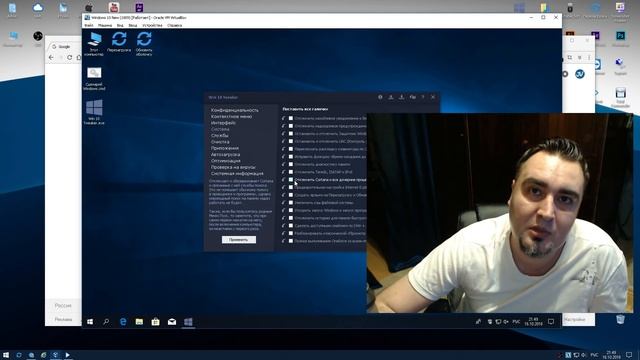Image resolution: width=640 pixels, height=360 pixels.
Task: Click the import (download arrow) icon in Tweaker title bar
Action: point(401,97)
